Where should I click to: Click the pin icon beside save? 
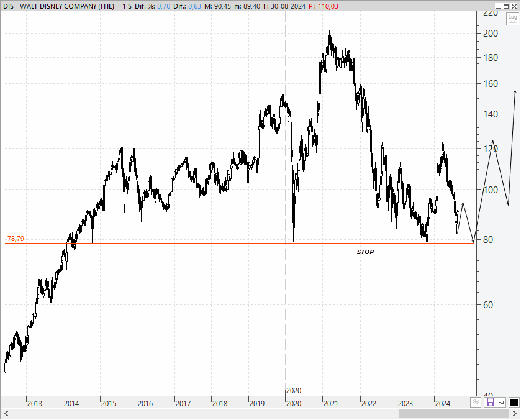[x=501, y=403]
